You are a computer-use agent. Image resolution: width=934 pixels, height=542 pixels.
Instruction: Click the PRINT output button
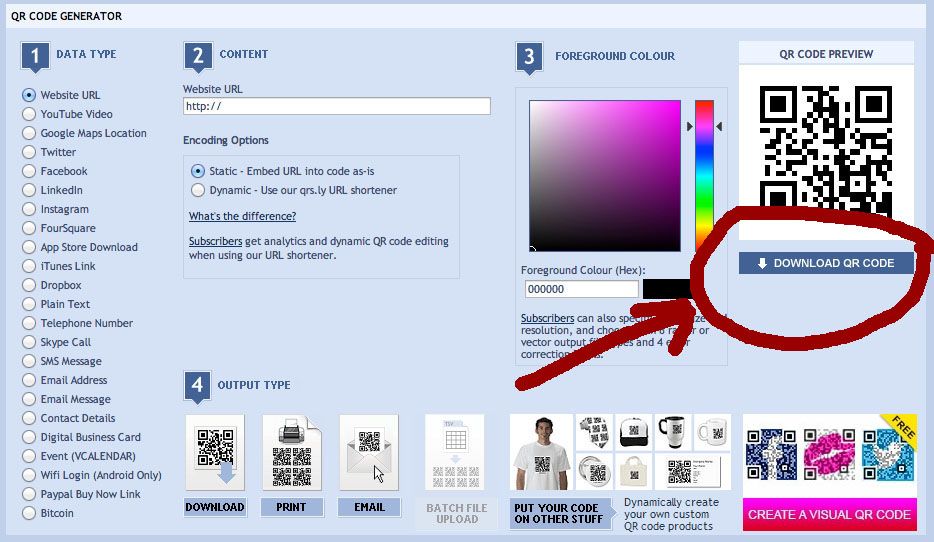pyautogui.click(x=291, y=507)
